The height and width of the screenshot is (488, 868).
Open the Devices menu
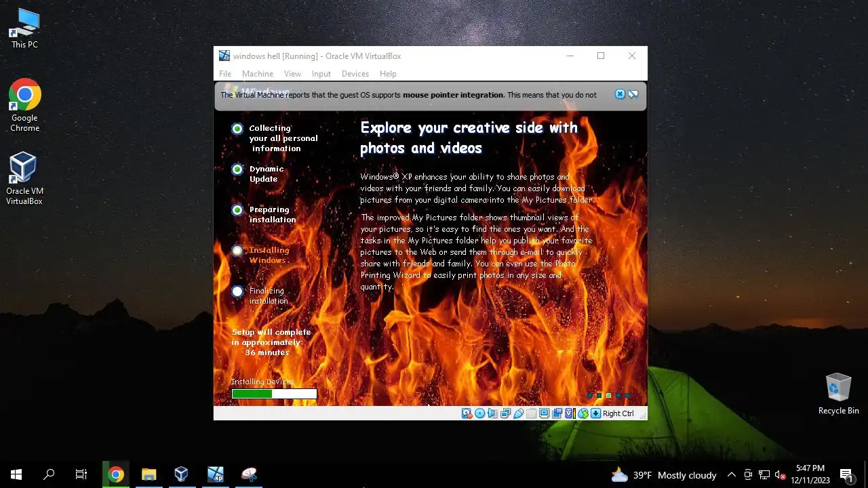(x=355, y=74)
